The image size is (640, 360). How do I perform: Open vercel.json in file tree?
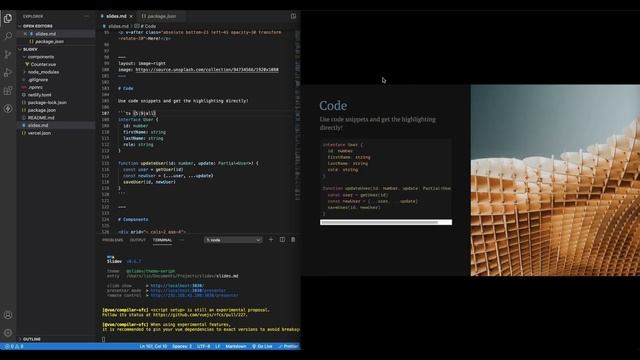point(39,133)
